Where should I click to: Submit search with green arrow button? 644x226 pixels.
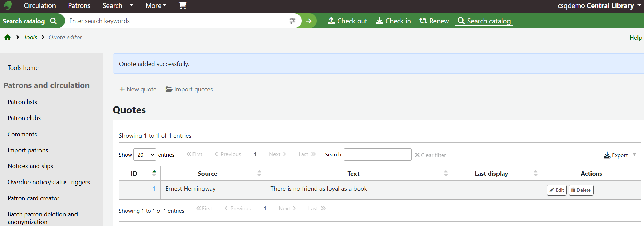(x=309, y=21)
